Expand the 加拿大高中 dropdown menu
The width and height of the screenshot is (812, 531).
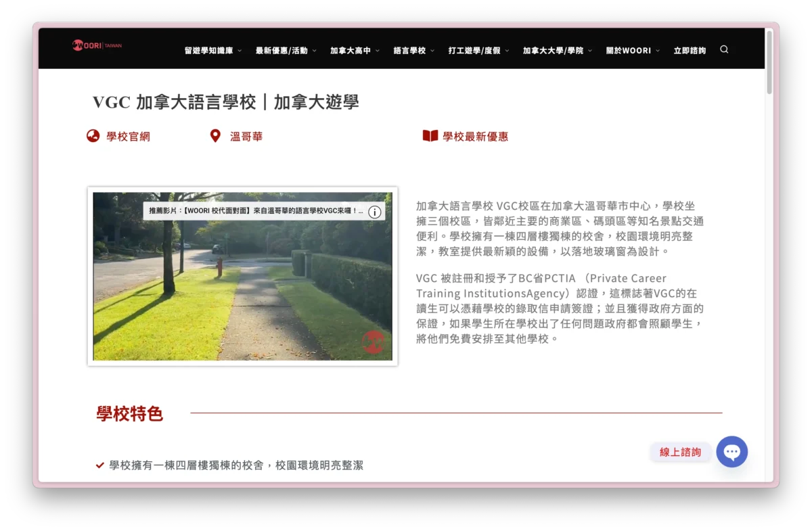(x=355, y=51)
